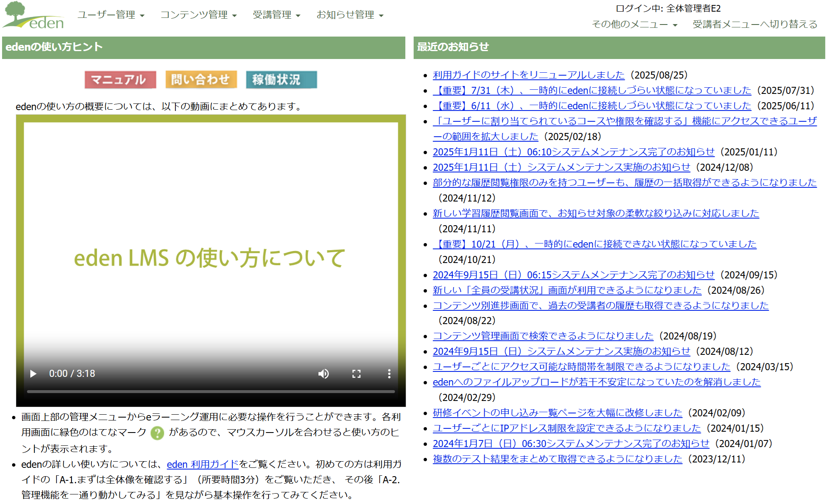Screen dimensions: 831x504
Task: Seek along the video progress bar
Action: click(x=211, y=391)
